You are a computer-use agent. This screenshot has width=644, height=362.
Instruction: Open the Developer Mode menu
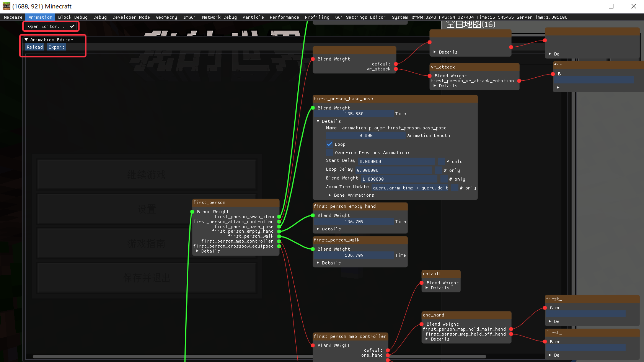click(x=131, y=17)
